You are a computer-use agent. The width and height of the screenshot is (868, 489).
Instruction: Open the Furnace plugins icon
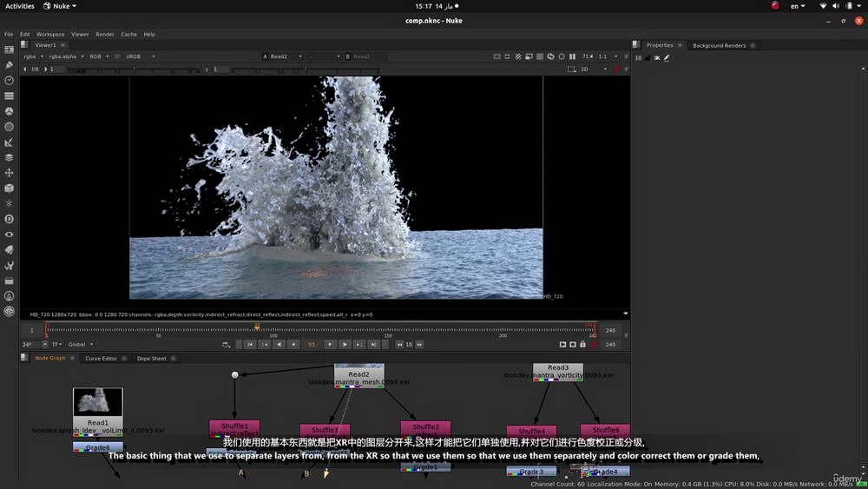click(9, 296)
